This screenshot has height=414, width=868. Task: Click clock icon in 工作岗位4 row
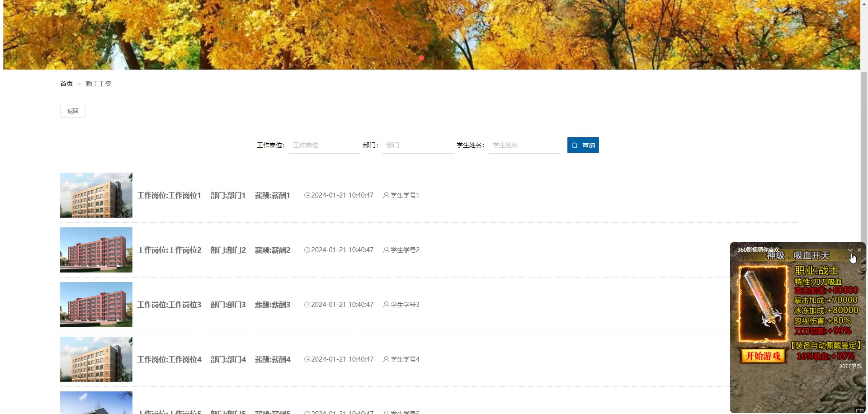(307, 359)
